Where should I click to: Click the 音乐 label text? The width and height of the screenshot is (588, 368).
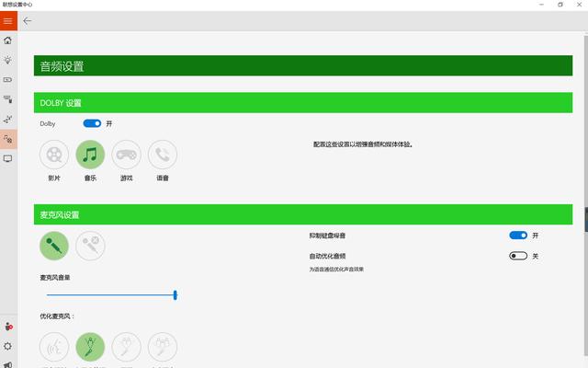90,178
